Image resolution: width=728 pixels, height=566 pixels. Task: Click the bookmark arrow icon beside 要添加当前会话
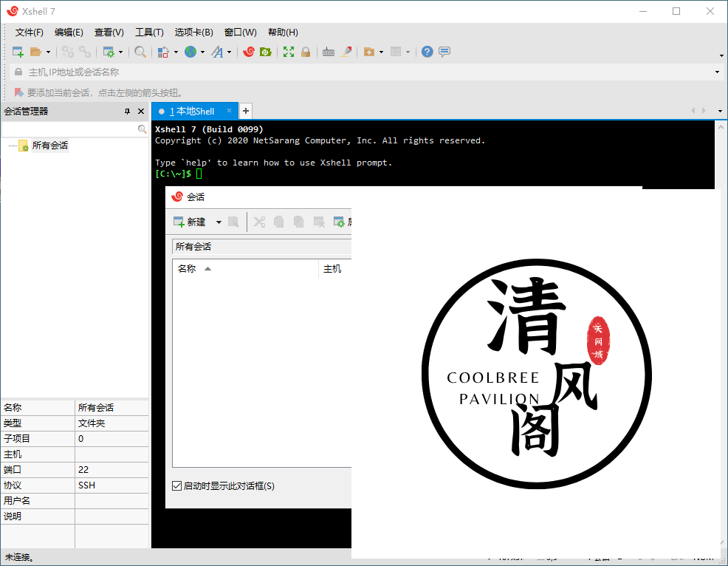[18, 92]
